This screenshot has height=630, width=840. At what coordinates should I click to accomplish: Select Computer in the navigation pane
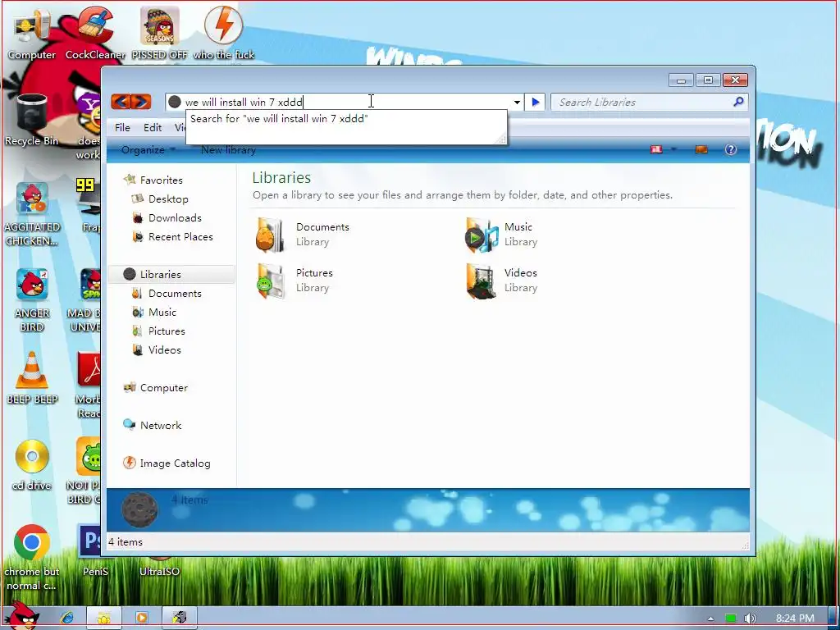[163, 388]
